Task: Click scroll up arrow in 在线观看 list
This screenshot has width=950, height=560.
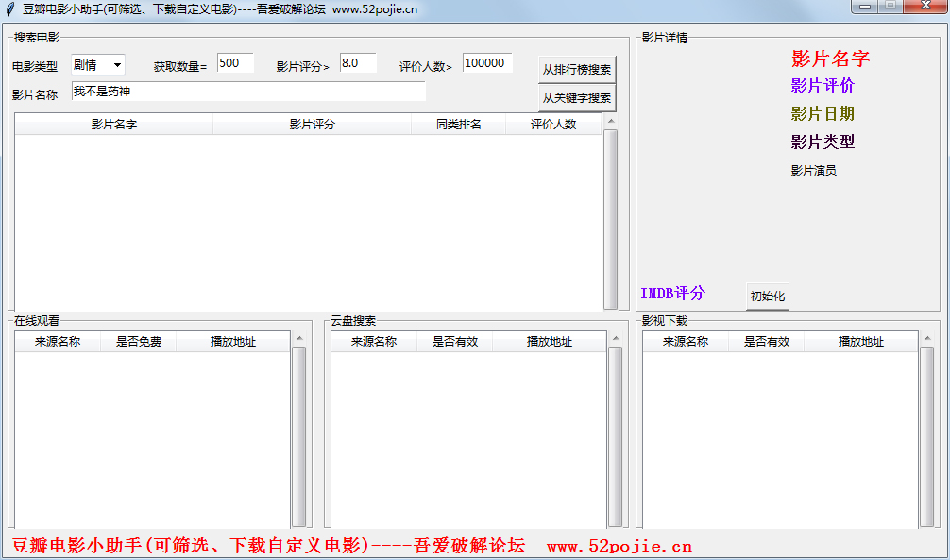Action: click(298, 338)
